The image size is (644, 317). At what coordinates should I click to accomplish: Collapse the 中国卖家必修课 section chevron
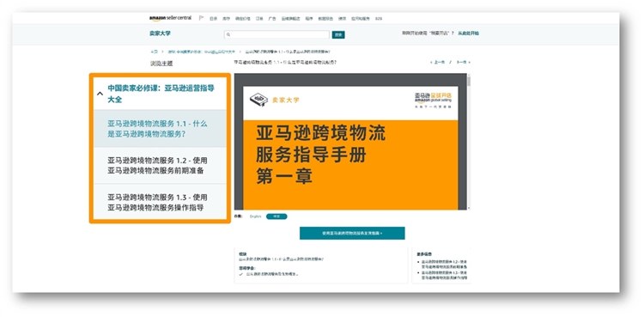click(100, 94)
